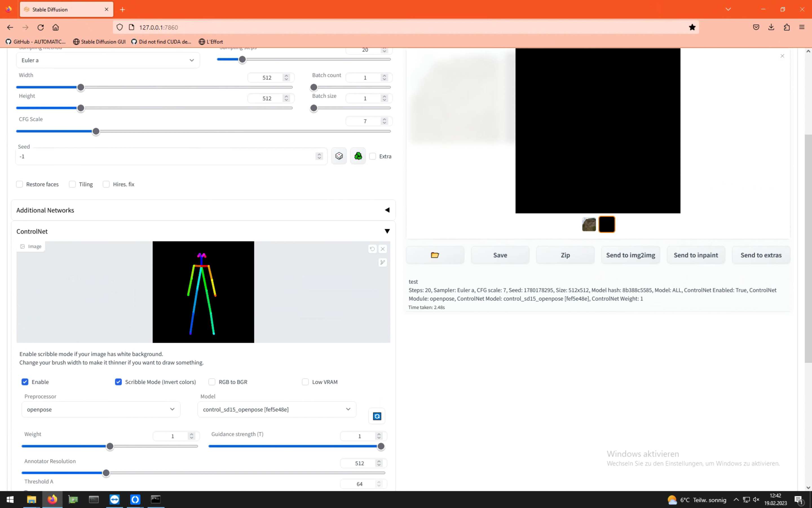812x508 pixels.
Task: Click the reuse seed recycle icon
Action: pos(358,156)
